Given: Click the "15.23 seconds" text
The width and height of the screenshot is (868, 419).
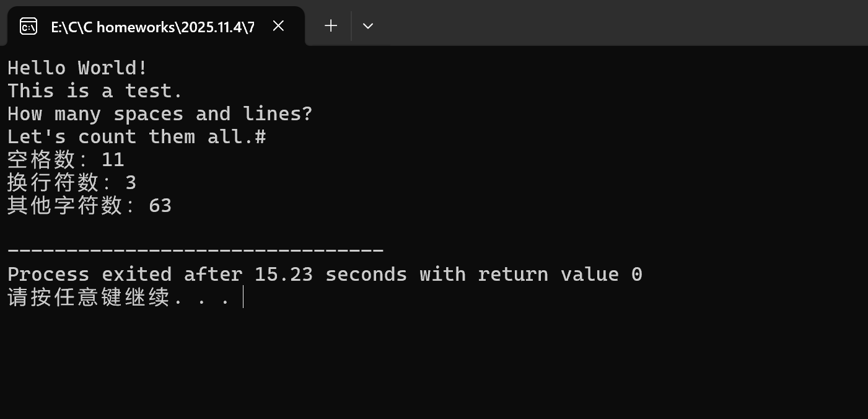Looking at the screenshot, I should coord(331,274).
